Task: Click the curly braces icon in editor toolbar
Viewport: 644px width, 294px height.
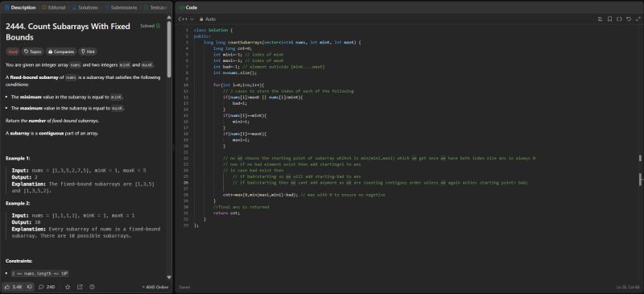Action: 619,19
